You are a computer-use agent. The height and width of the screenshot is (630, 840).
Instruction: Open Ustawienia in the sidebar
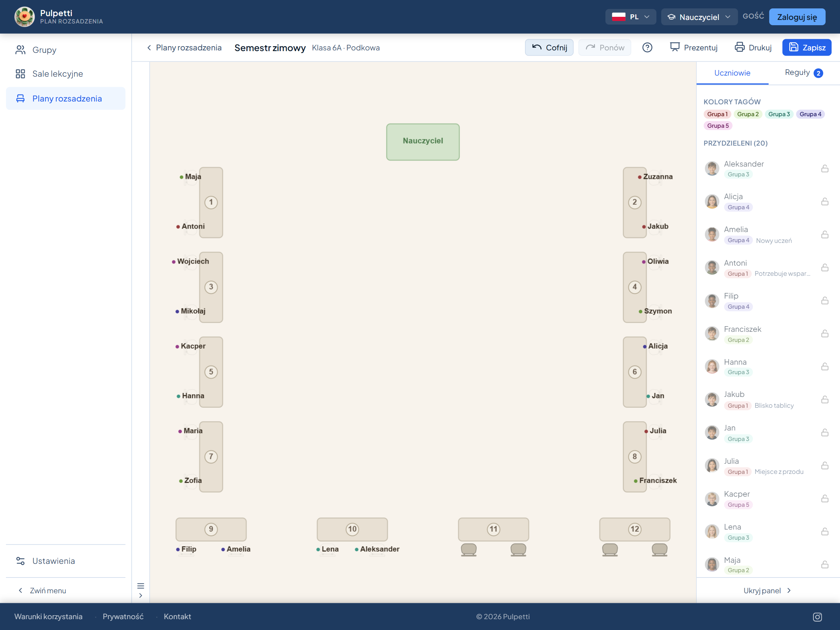[x=66, y=561]
